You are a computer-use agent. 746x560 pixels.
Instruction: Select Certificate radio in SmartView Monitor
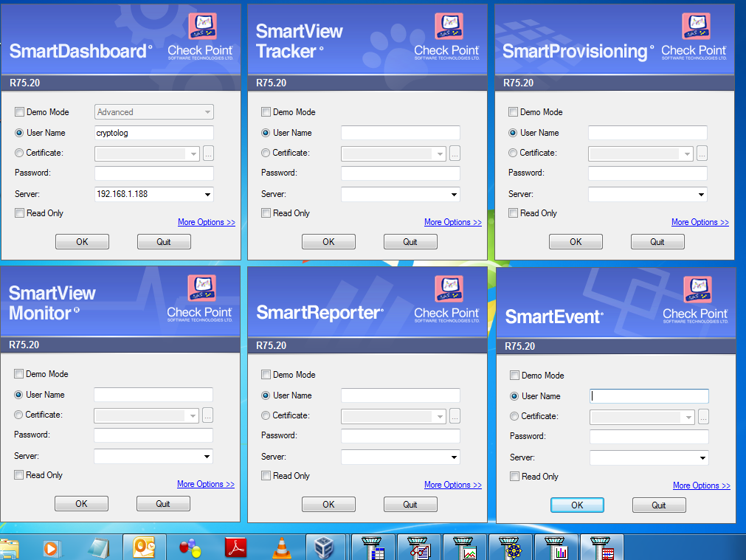pyautogui.click(x=18, y=415)
